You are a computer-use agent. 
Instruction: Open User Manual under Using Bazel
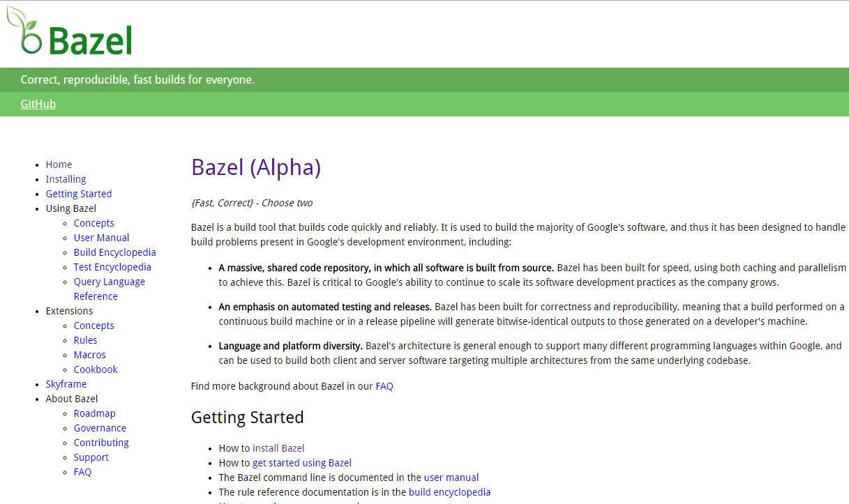tap(102, 238)
